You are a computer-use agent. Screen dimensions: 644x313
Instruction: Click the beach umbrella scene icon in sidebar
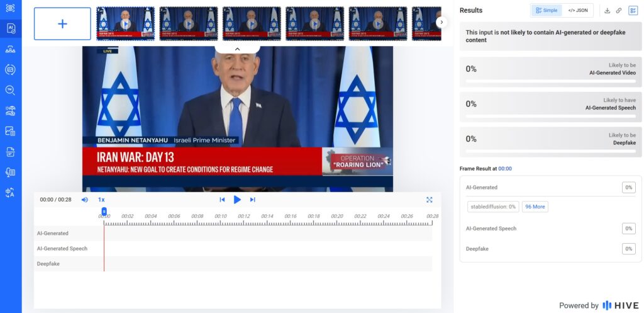click(11, 111)
